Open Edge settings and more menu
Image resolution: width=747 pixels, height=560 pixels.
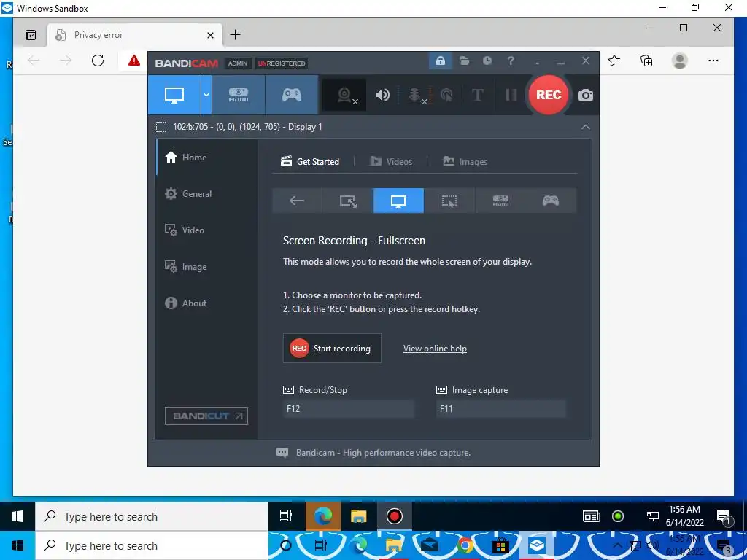pos(713,61)
